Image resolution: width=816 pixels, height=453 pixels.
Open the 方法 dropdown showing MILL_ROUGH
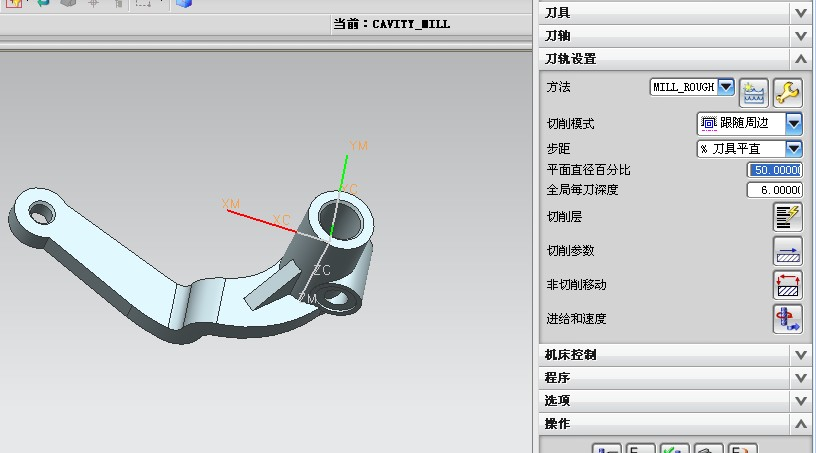point(692,87)
